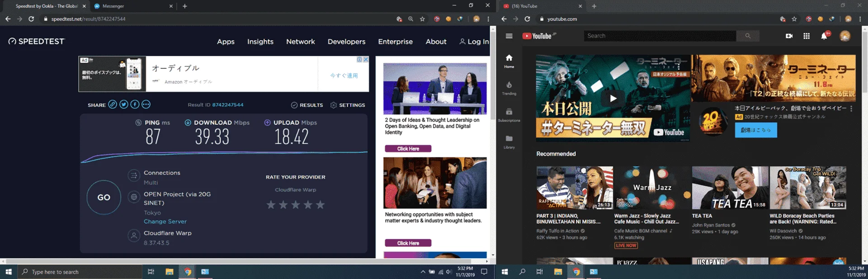Open the Apps menu on Speedtest

[226, 42]
